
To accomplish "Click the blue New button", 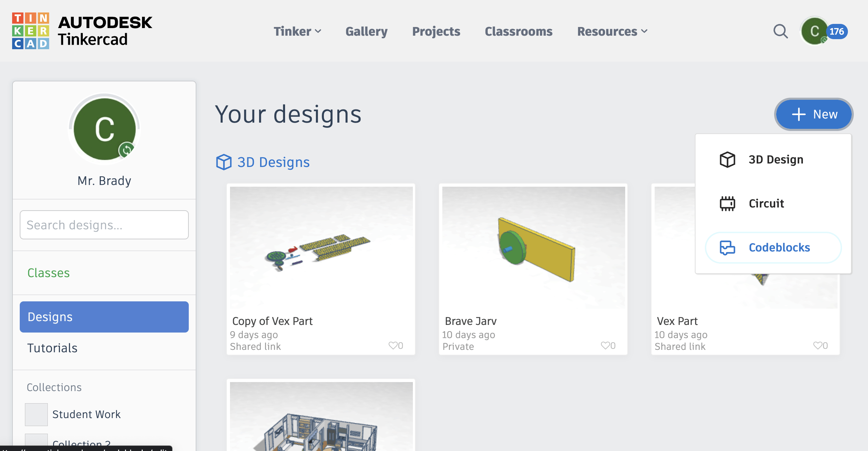I will [814, 114].
